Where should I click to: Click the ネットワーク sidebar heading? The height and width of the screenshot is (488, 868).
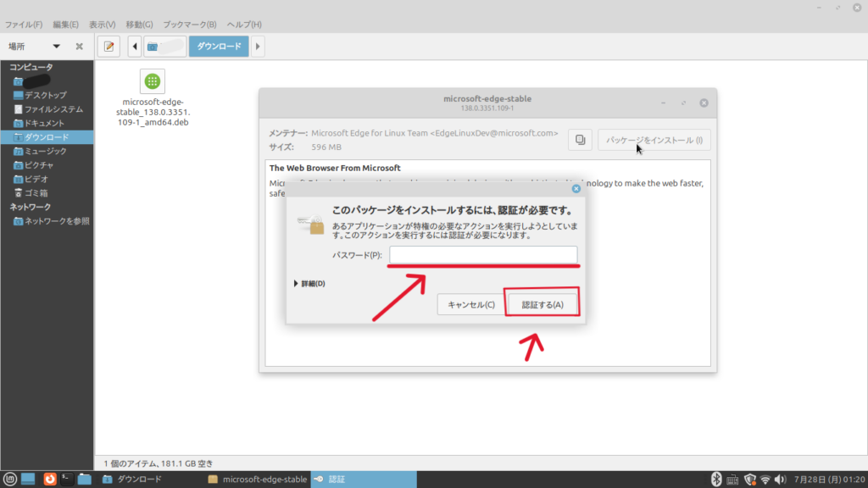(30, 207)
